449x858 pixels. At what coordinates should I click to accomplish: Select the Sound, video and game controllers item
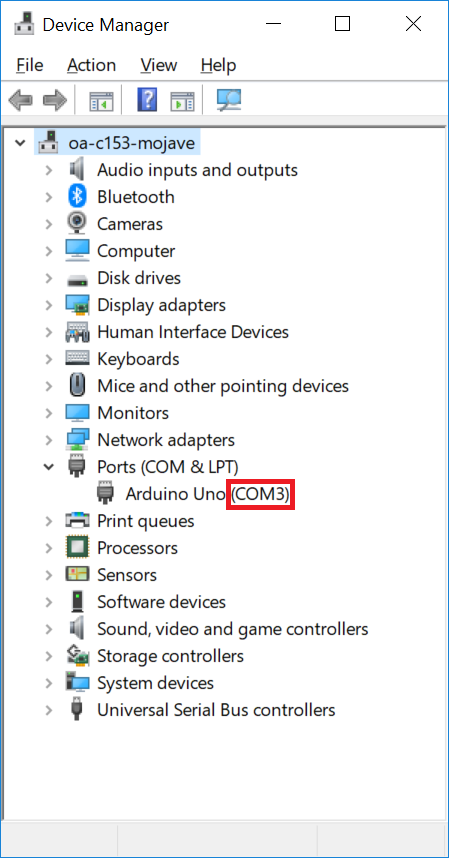pyautogui.click(x=232, y=629)
